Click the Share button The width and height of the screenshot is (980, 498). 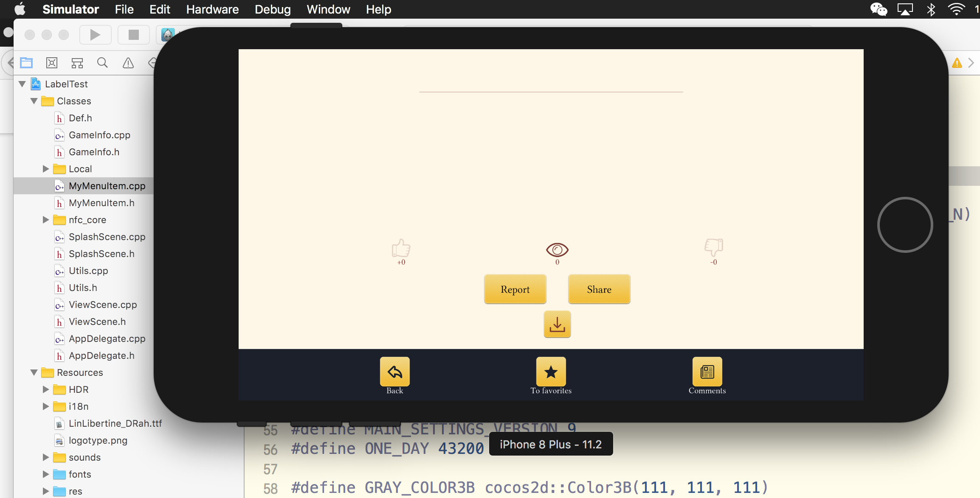point(599,289)
